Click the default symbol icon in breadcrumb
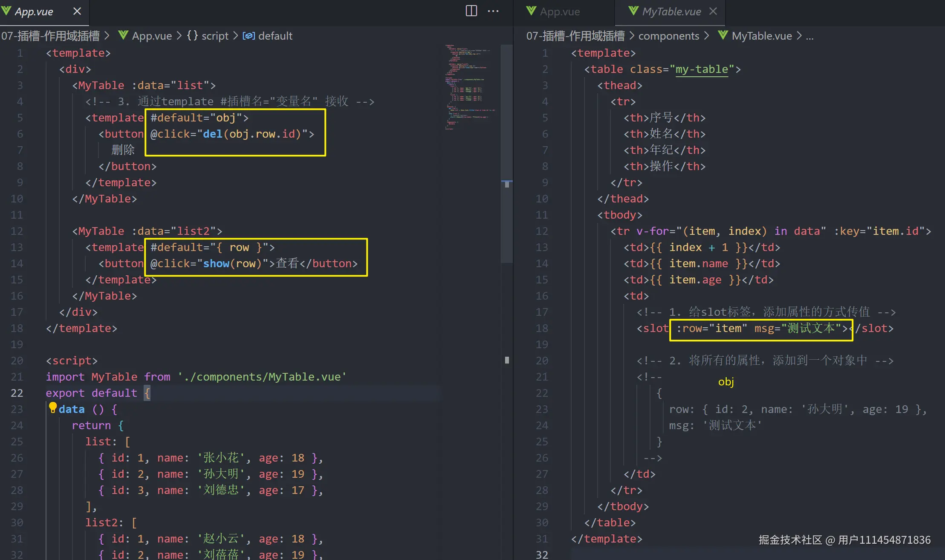945x560 pixels. pyautogui.click(x=249, y=36)
